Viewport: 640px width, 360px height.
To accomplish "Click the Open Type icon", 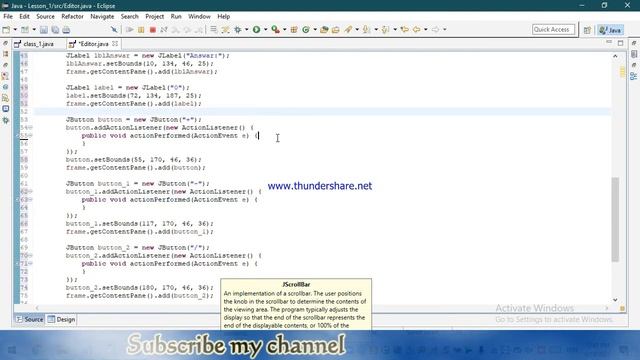I will (x=324, y=30).
